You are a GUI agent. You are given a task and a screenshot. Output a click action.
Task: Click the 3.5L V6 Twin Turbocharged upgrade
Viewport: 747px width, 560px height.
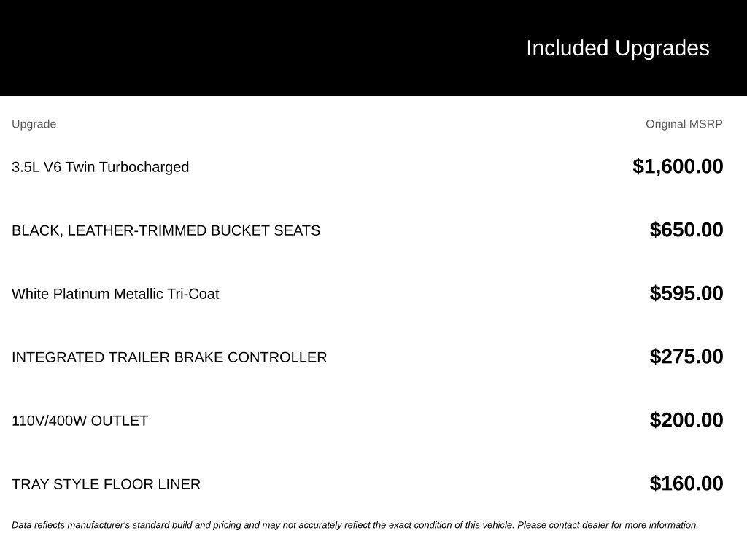tap(100, 167)
